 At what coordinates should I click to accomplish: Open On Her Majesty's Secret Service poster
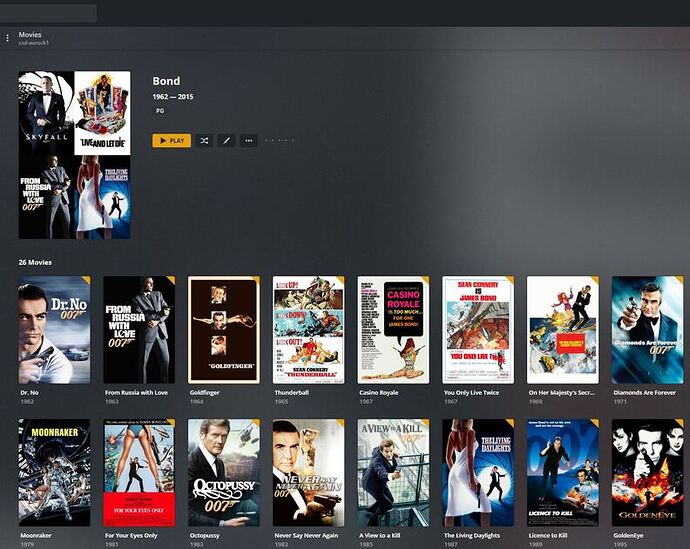point(563,330)
